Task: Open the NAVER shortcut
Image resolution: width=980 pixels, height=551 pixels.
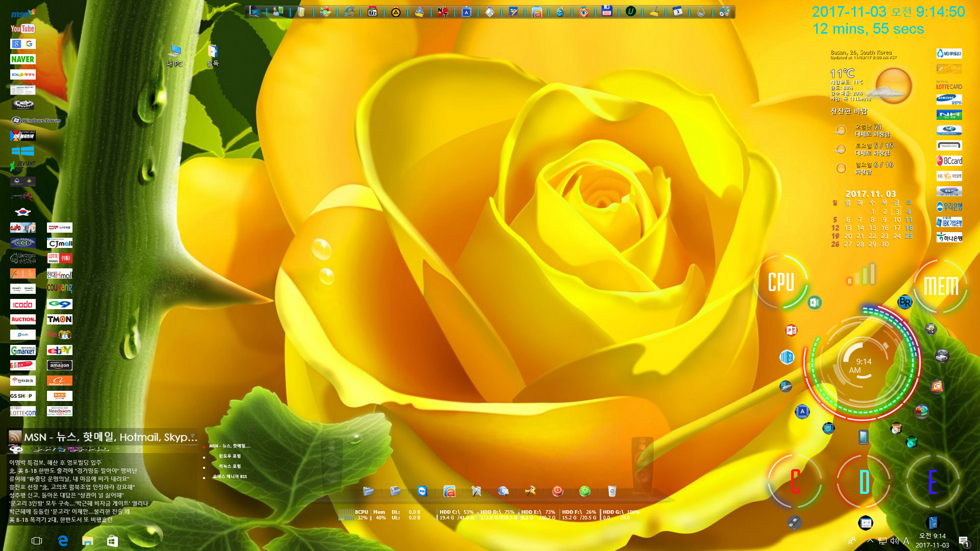Action: click(x=23, y=59)
